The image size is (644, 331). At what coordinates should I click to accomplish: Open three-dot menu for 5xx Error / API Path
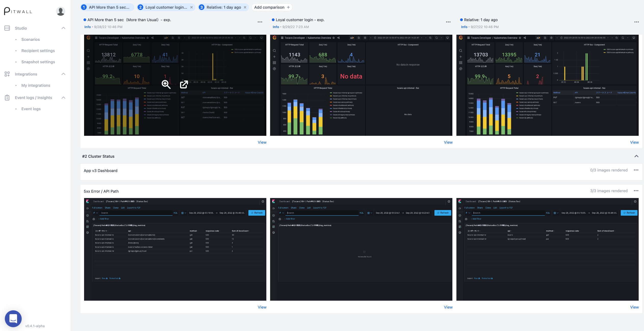coord(636,191)
